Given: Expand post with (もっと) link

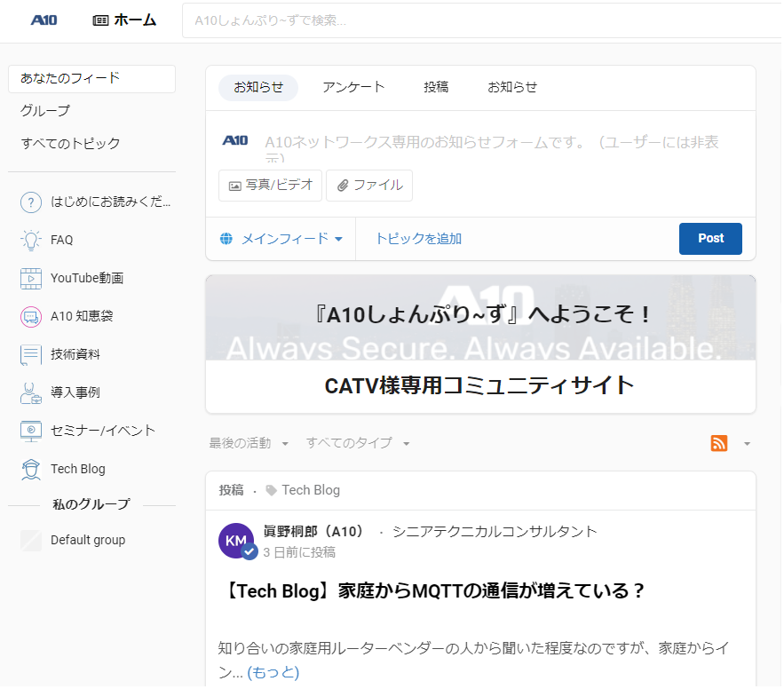Looking at the screenshot, I should point(273,673).
